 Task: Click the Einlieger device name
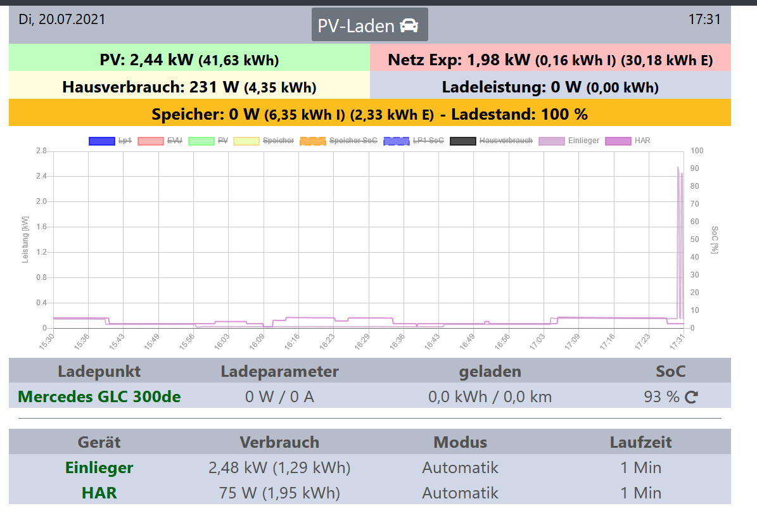point(99,468)
